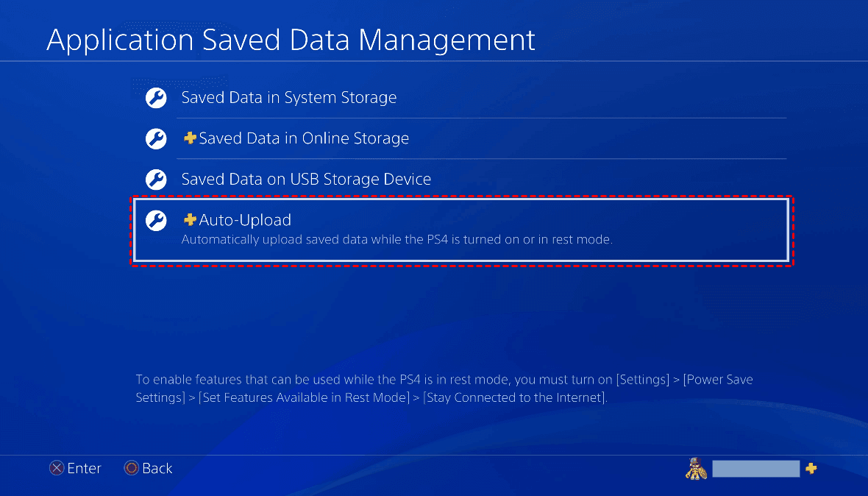Open the Auto-Upload option
This screenshot has height=496, width=868.
tap(245, 220)
